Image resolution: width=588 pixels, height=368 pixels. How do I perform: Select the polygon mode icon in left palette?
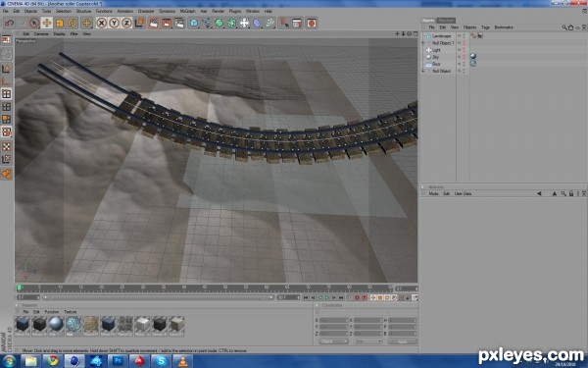coord(7,120)
